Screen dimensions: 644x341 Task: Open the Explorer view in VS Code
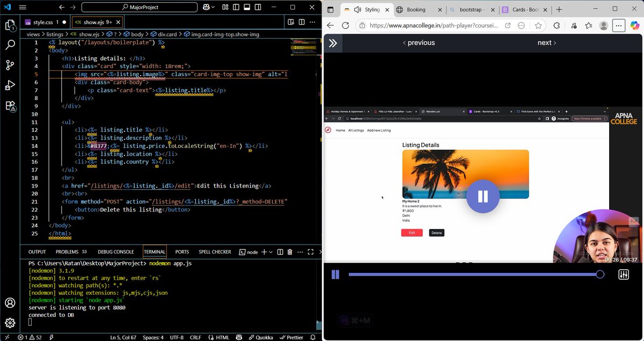[x=10, y=25]
